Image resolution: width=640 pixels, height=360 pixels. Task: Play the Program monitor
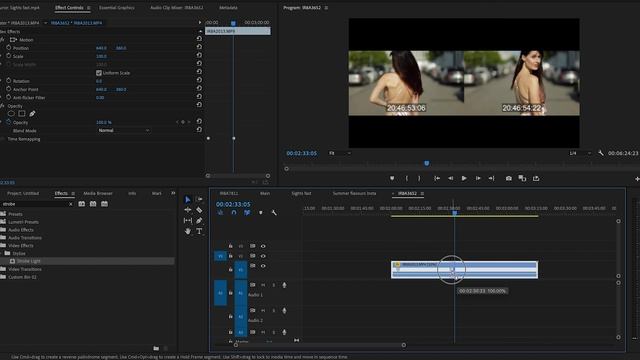464,178
